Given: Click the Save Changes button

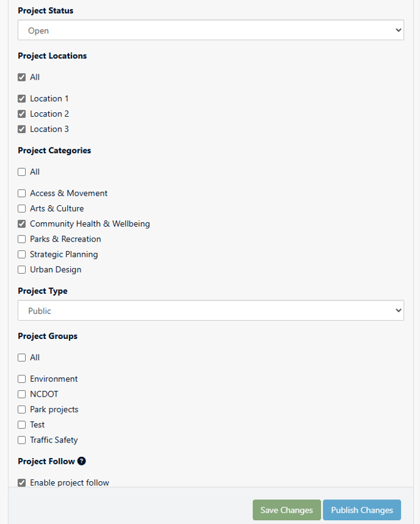Looking at the screenshot, I should [x=286, y=510].
